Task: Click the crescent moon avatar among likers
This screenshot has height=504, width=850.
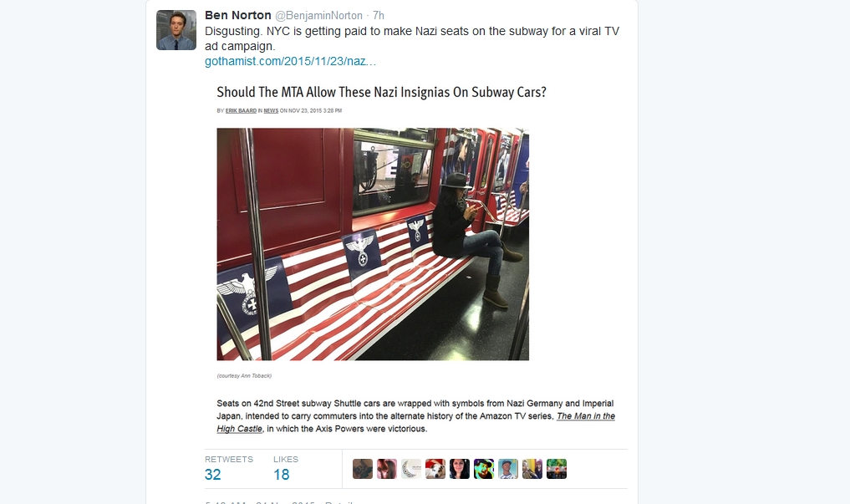Action: [x=411, y=469]
